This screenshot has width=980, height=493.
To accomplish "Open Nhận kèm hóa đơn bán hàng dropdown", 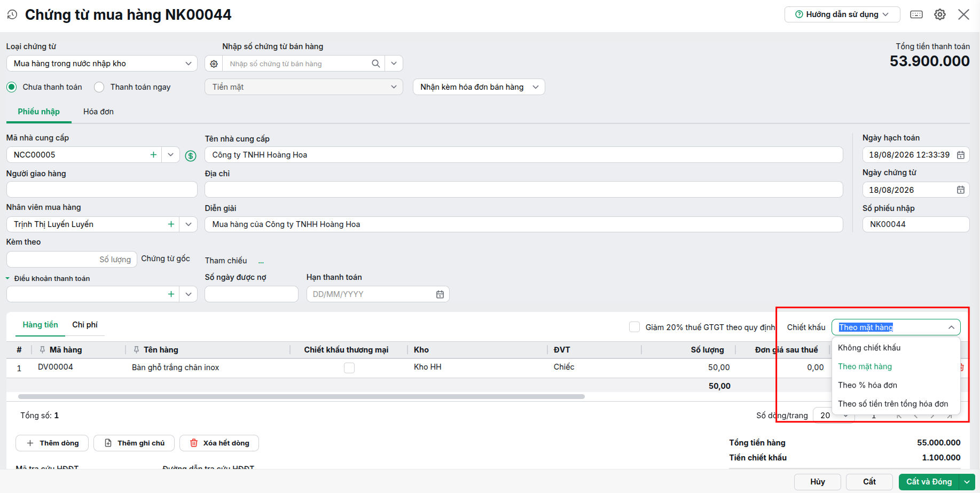I will coord(479,87).
